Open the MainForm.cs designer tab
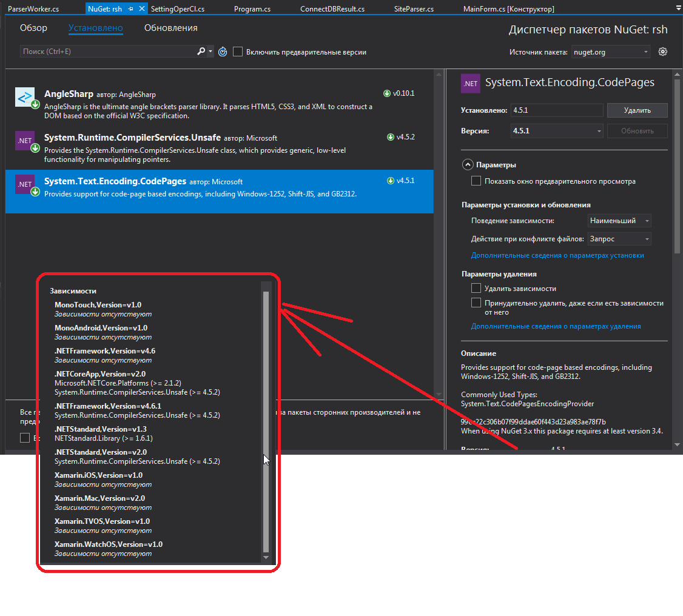683x616 pixels. click(x=509, y=8)
